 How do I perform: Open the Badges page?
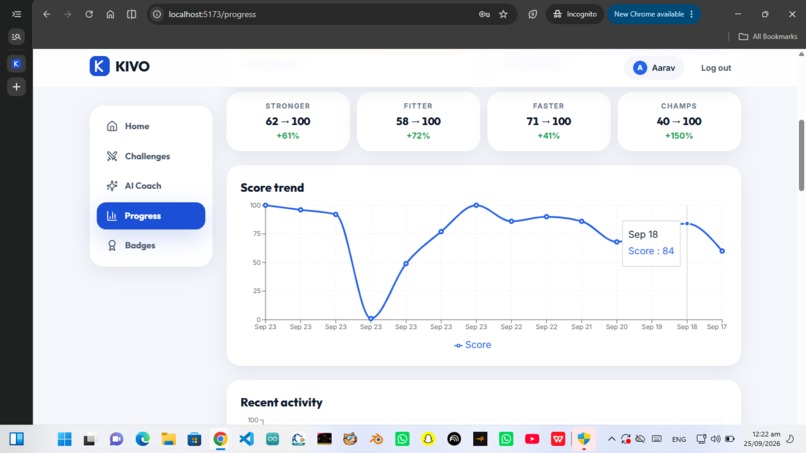151,245
